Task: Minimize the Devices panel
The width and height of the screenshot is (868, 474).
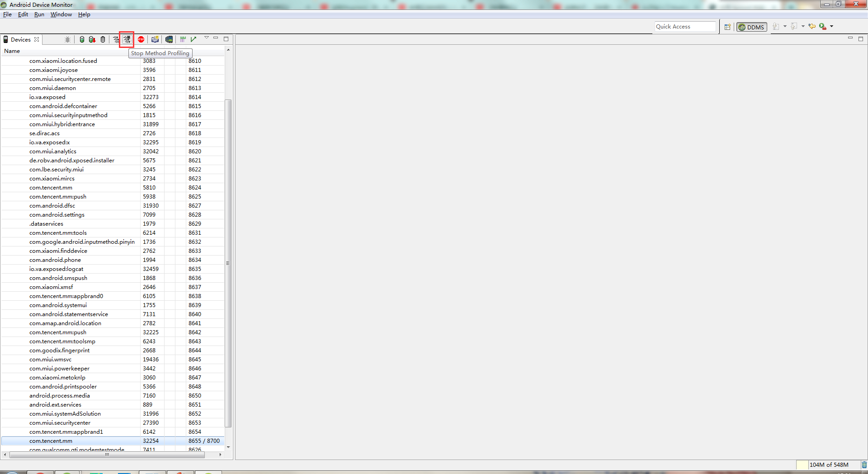Action: (216, 38)
